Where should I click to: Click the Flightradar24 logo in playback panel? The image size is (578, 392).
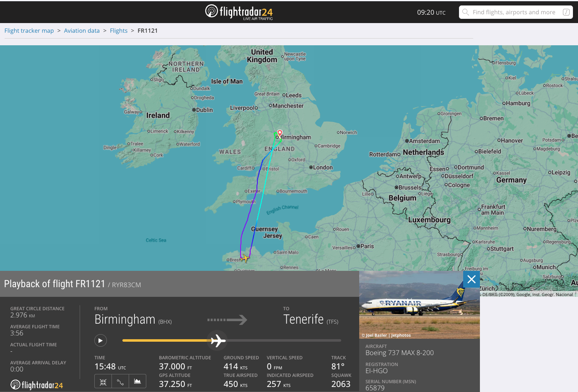pyautogui.click(x=37, y=385)
